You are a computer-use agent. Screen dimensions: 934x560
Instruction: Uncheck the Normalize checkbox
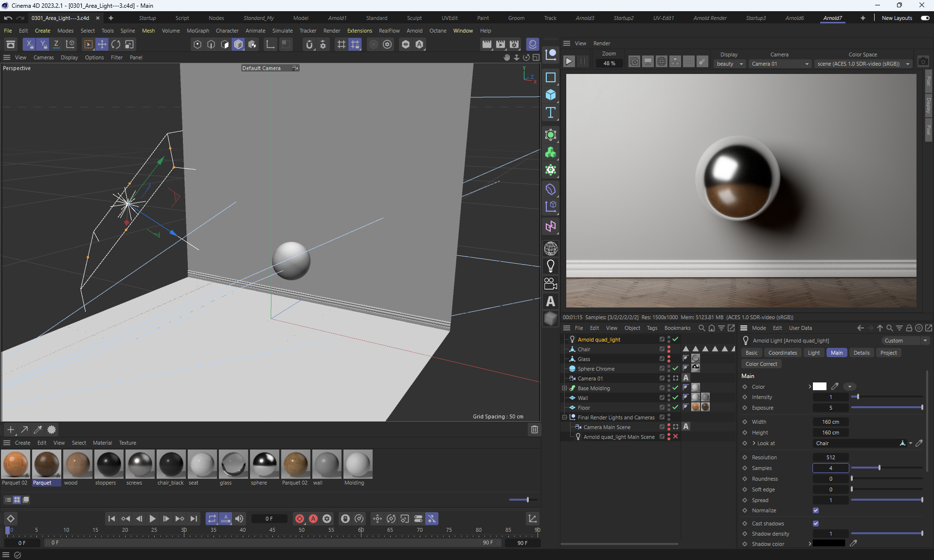(x=816, y=510)
